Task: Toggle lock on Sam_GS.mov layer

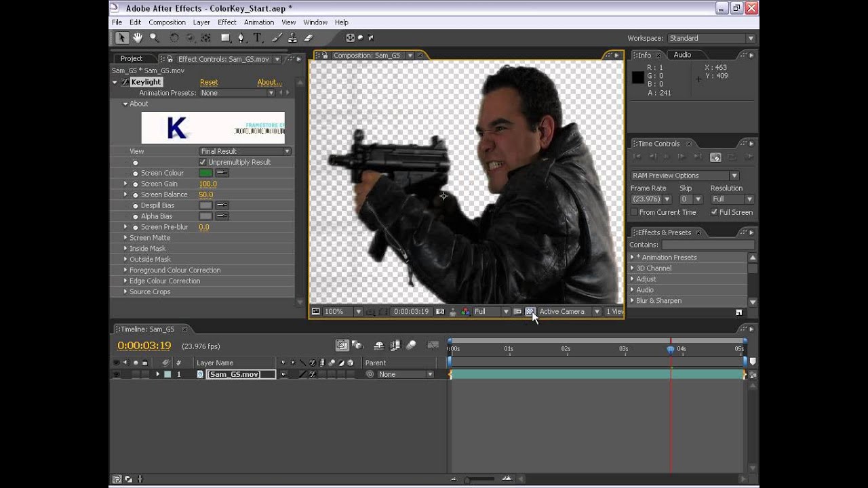Action: 144,374
